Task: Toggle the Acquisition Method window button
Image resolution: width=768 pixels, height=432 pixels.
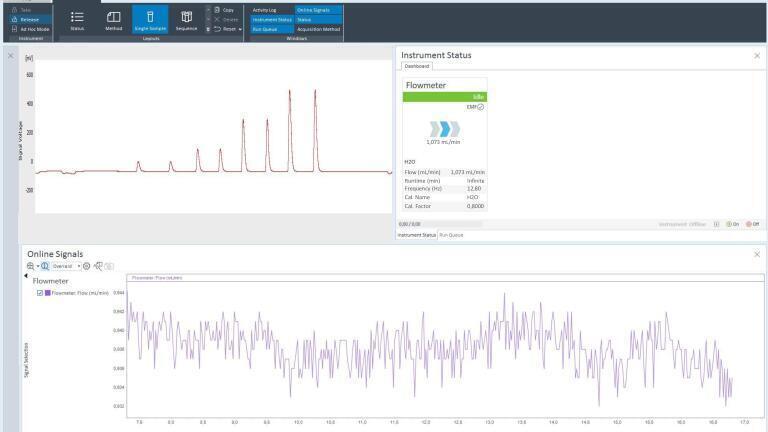Action: coord(318,29)
